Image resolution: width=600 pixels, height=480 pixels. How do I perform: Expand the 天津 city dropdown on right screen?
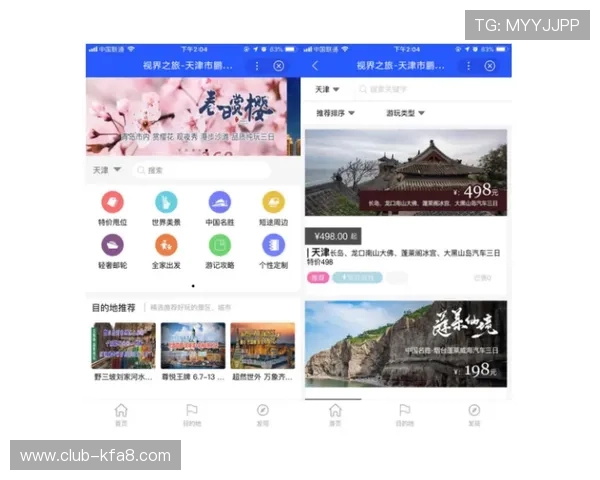(327, 89)
